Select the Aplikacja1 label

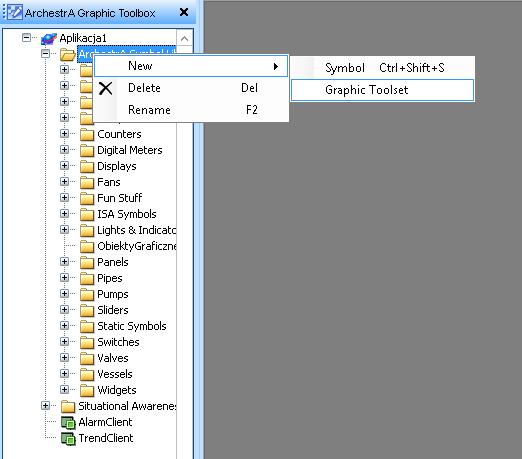pyautogui.click(x=83, y=38)
